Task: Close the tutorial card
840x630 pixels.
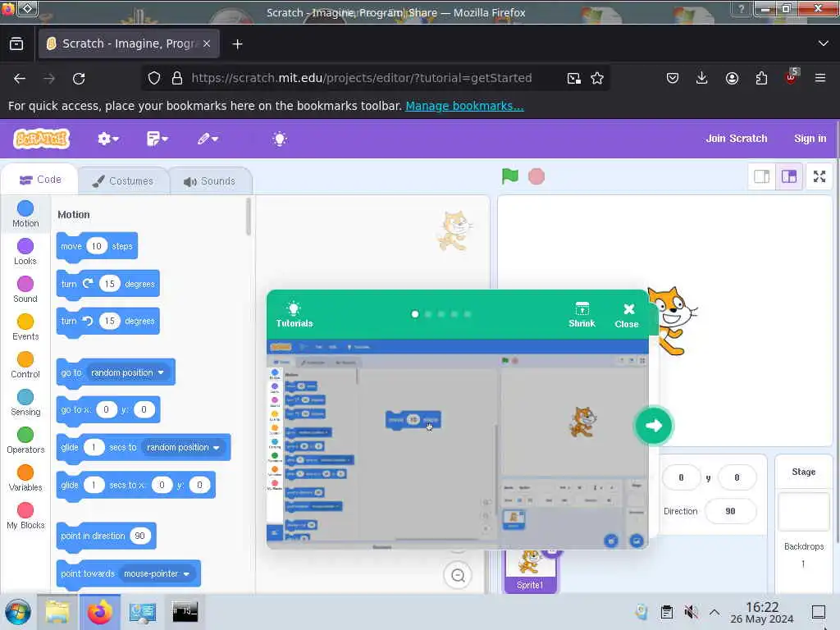Action: pos(627,315)
